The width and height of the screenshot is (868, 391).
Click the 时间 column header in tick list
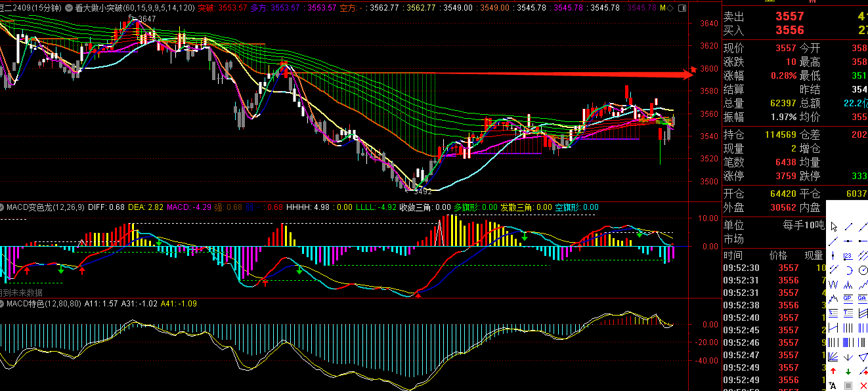[x=733, y=255]
